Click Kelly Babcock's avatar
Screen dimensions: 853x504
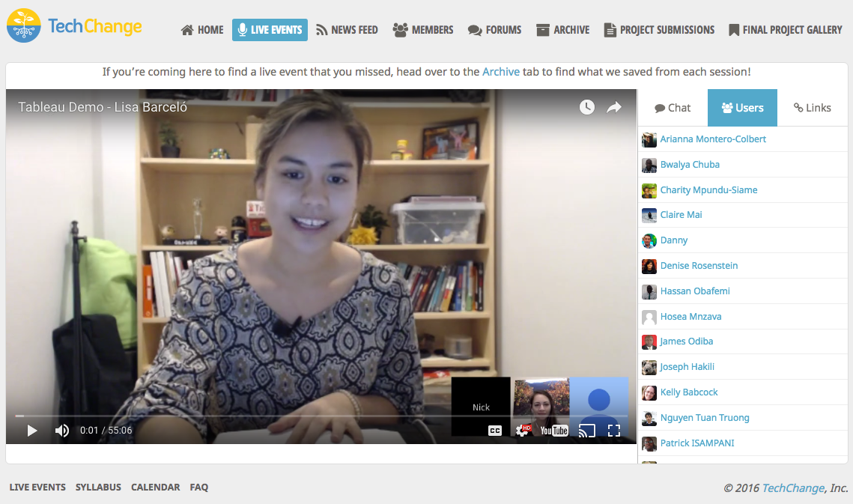tap(649, 393)
